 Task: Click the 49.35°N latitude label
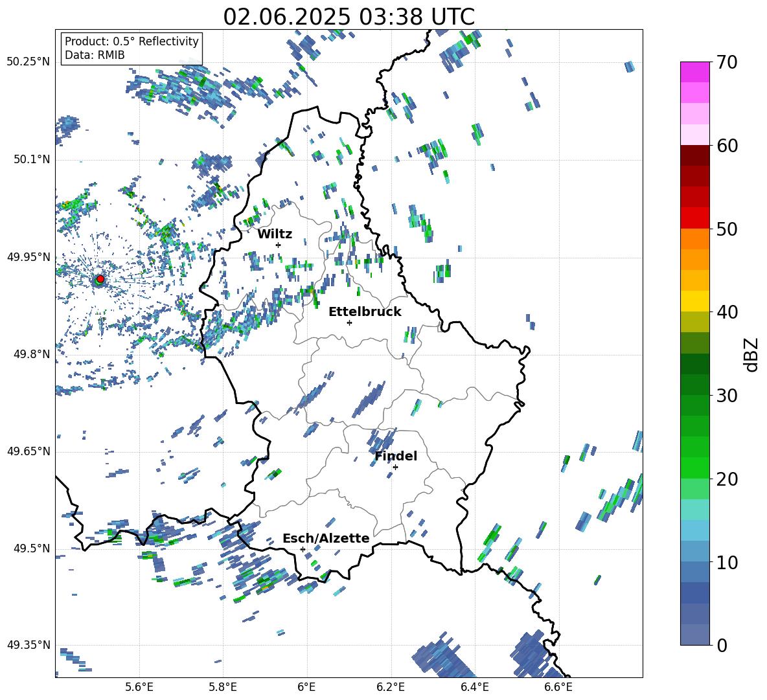[29, 645]
